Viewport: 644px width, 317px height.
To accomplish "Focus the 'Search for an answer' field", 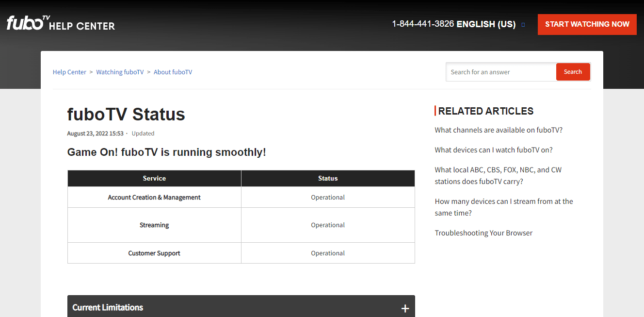I will (x=500, y=72).
